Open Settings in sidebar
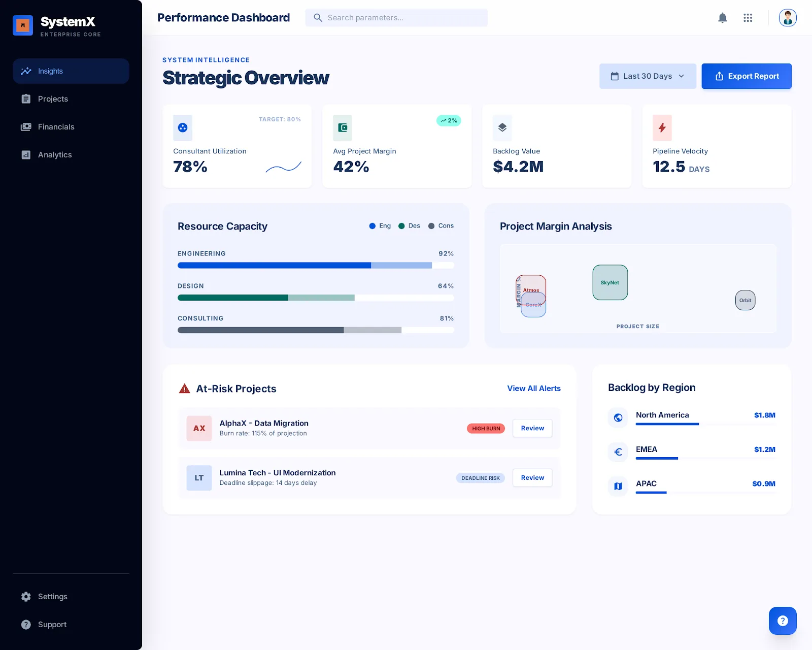 (x=71, y=597)
